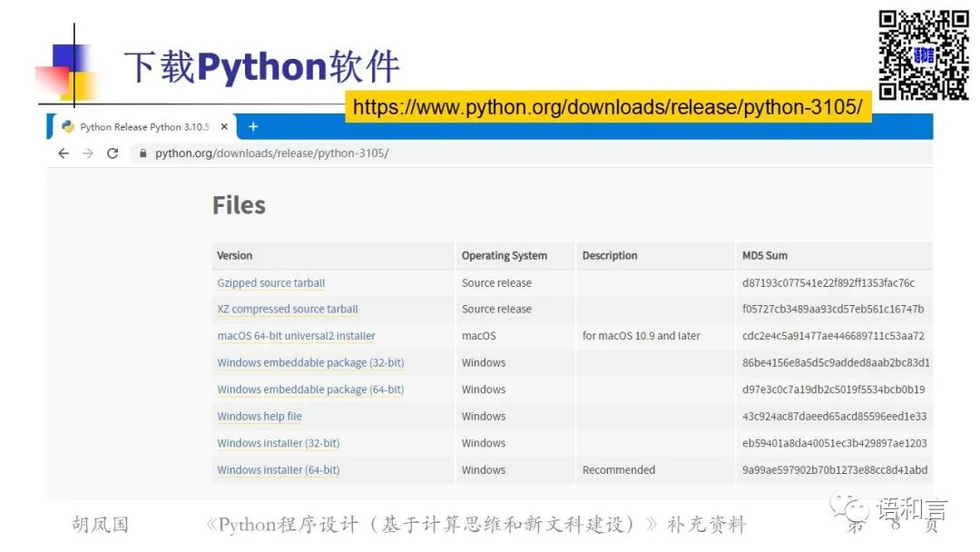Download Windows installer (64-bit)
Screen dimensions: 980x552
coord(279,470)
